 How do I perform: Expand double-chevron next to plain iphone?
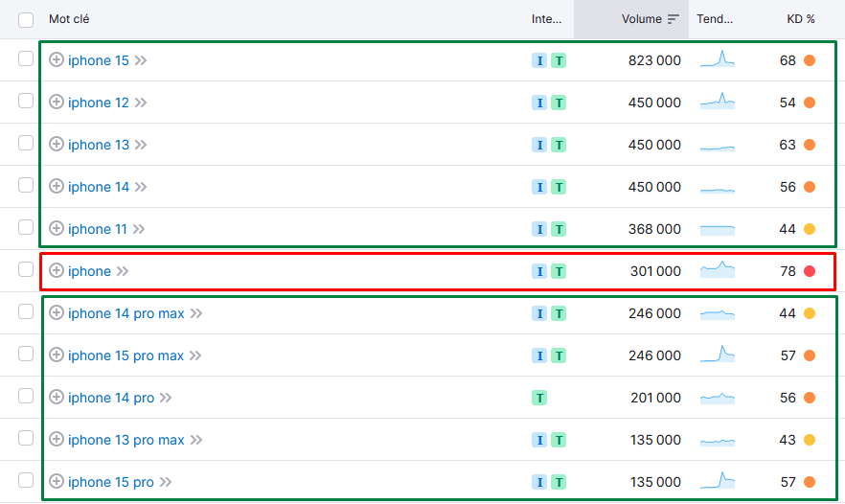(123, 271)
